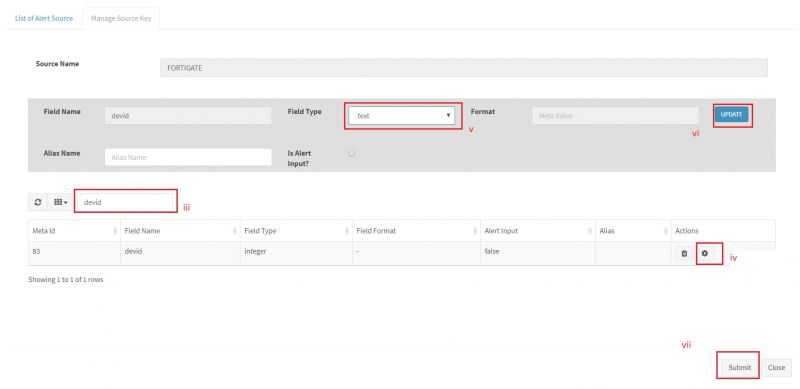Open the columns visibility dropdown

click(x=60, y=202)
